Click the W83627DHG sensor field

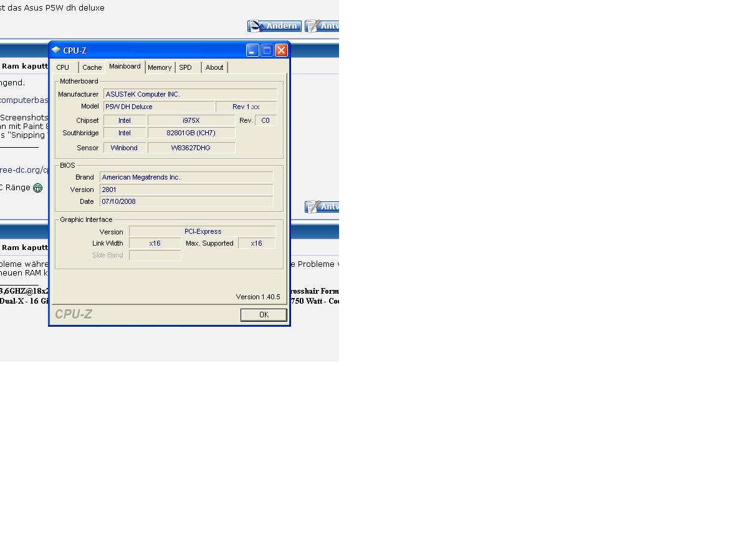point(191,148)
